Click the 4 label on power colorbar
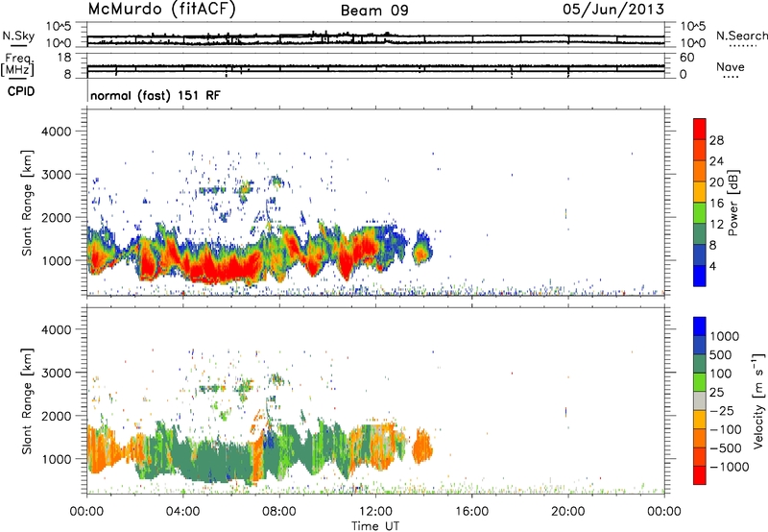The image size is (768, 532). [x=713, y=266]
